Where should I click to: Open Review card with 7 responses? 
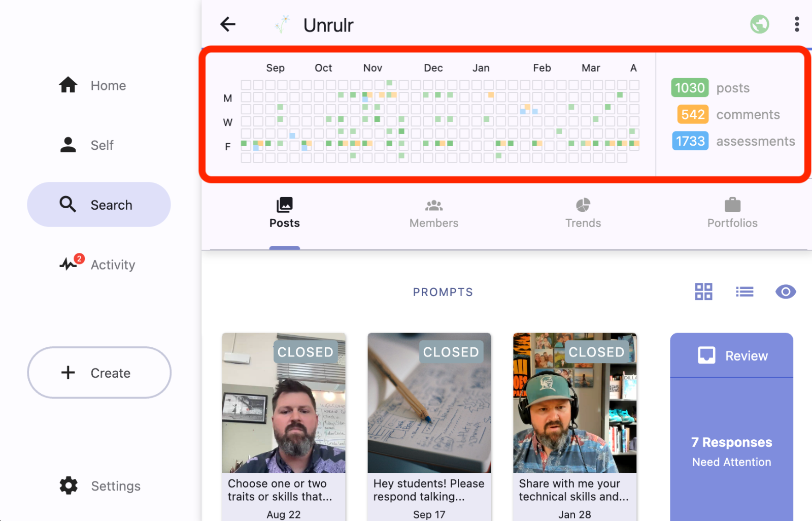point(731,427)
